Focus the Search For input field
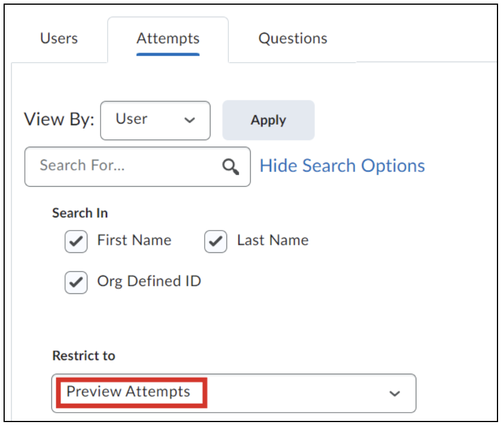 (x=137, y=167)
